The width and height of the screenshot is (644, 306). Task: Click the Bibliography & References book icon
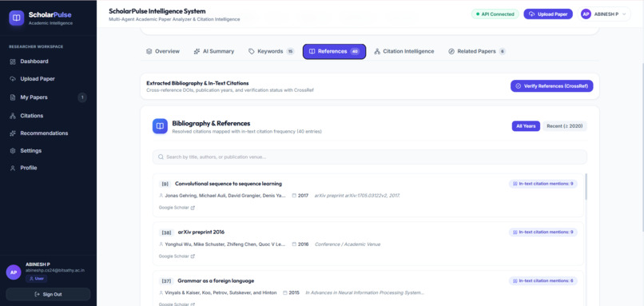click(160, 126)
